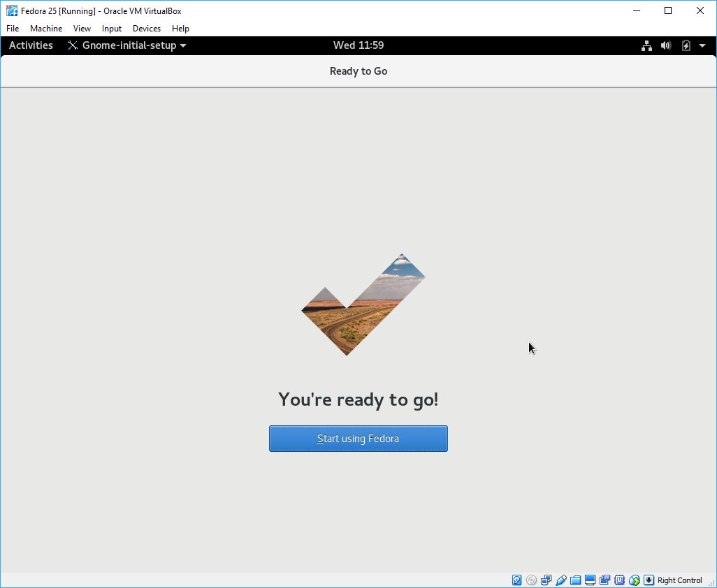Click the shared folders status icon
The image size is (717, 588).
[575, 580]
